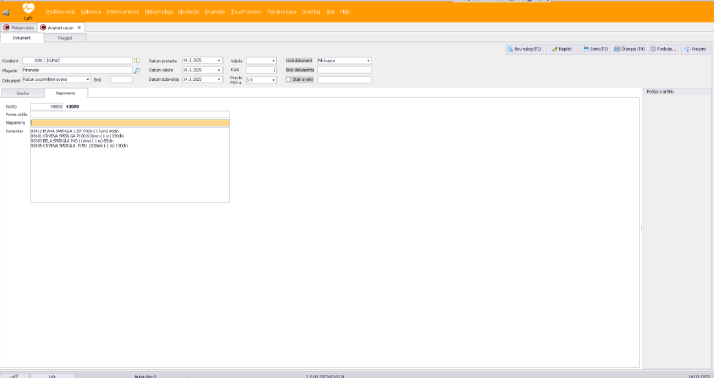Click the yellow book icon beside Komitent name
Image resolution: width=714 pixels, height=381 pixels.
137,61
